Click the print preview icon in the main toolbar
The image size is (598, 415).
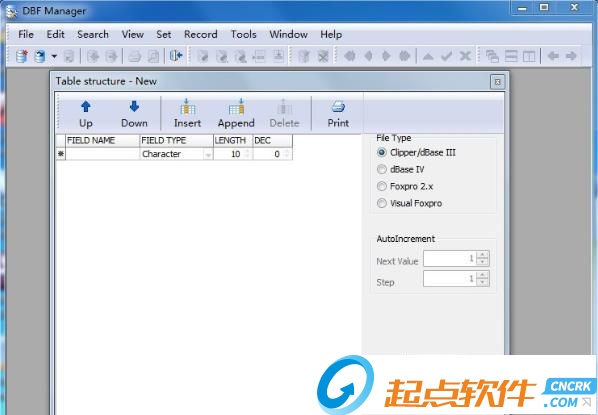coord(153,56)
